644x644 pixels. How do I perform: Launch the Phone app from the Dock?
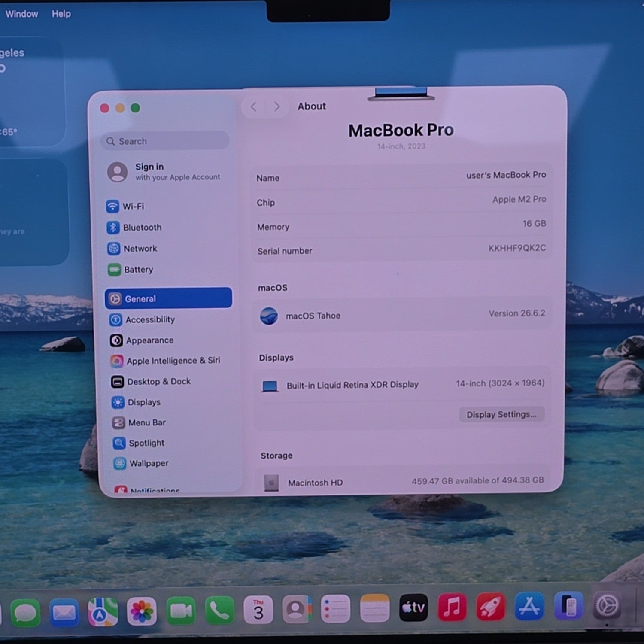click(x=219, y=610)
